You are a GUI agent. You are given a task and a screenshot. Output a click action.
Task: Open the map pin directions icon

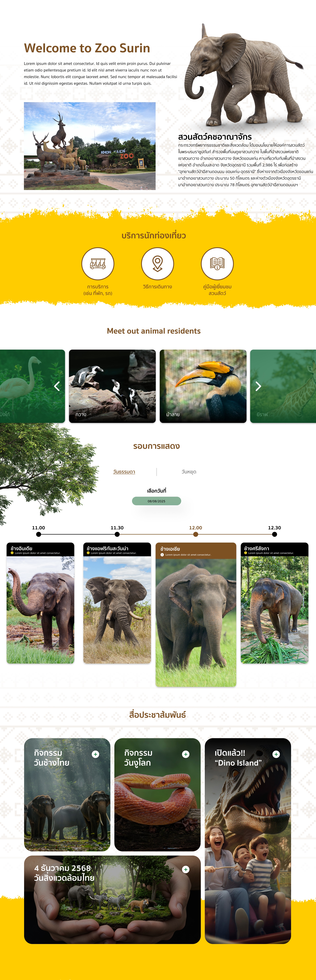tap(157, 264)
